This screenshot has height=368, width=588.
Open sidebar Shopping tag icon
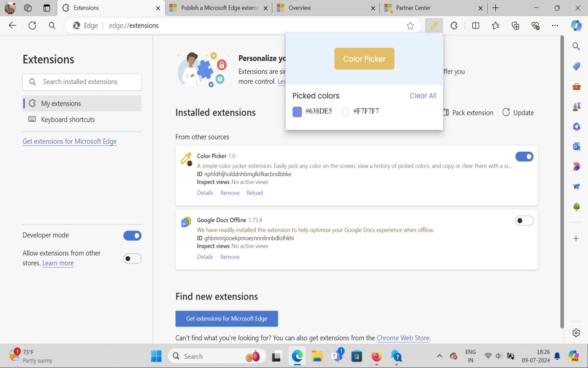click(576, 66)
